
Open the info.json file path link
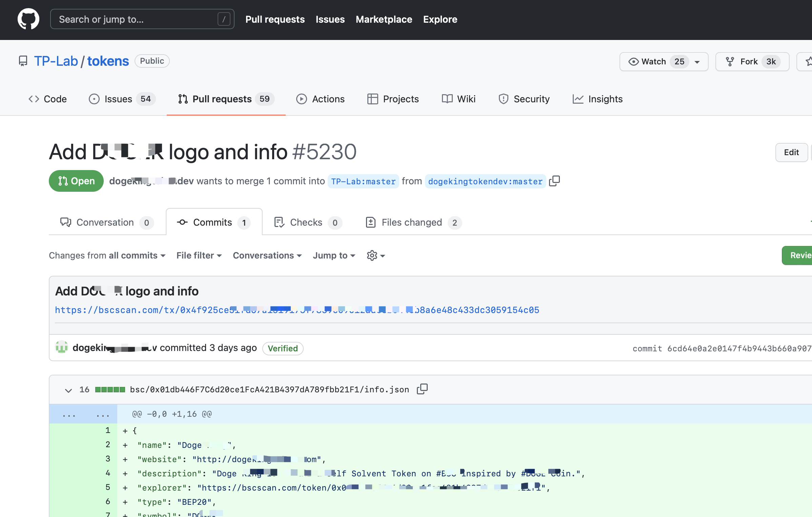point(269,390)
